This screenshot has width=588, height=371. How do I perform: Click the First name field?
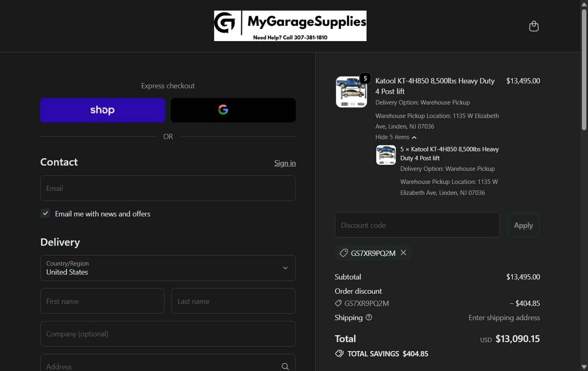102,301
